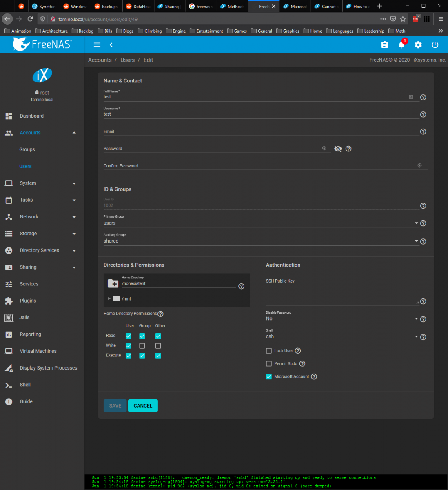Open Directory Services sidebar menu
The image size is (448, 490).
point(42,251)
